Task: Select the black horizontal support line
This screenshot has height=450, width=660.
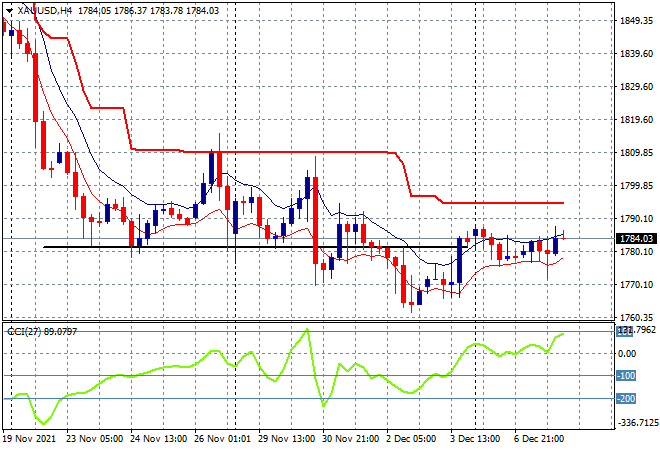Action: (x=253, y=247)
